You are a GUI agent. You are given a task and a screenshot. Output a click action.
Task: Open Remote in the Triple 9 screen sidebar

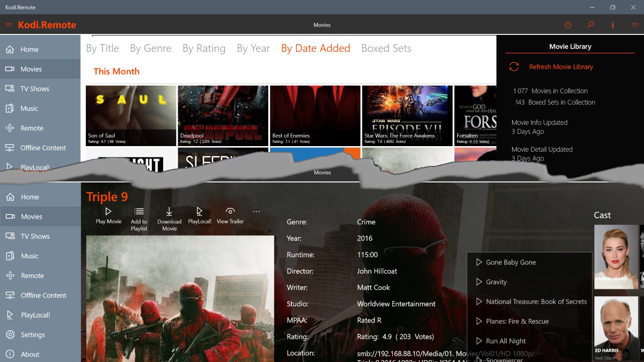pyautogui.click(x=40, y=276)
